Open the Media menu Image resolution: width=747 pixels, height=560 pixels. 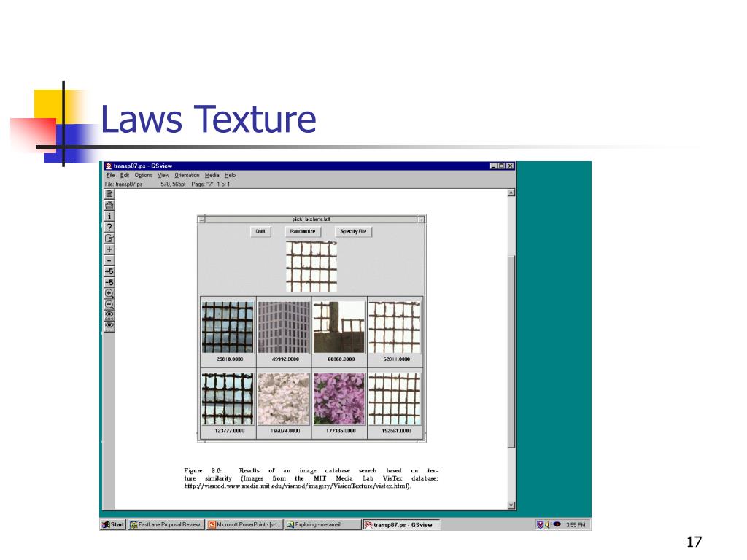pos(212,175)
